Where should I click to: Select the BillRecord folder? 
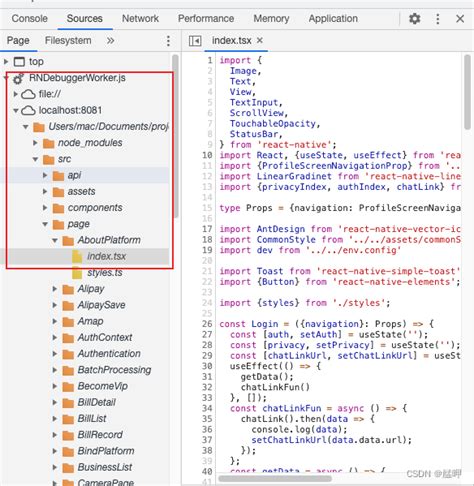point(100,435)
